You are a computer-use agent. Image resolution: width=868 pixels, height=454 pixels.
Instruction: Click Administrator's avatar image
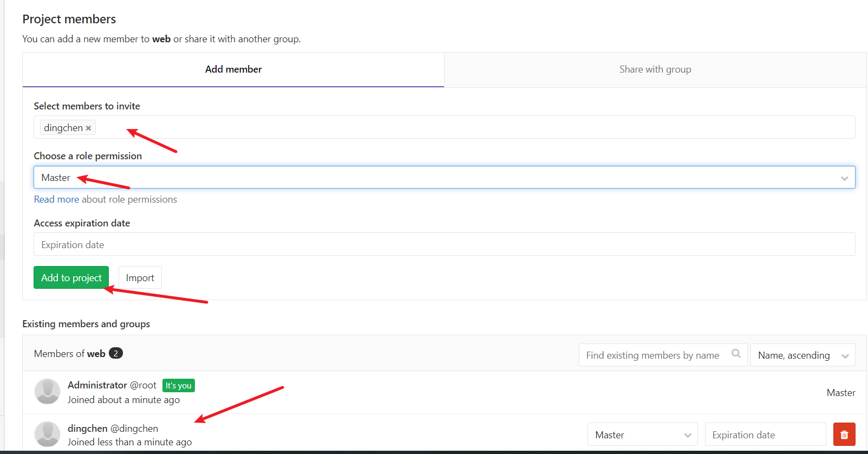tap(48, 392)
